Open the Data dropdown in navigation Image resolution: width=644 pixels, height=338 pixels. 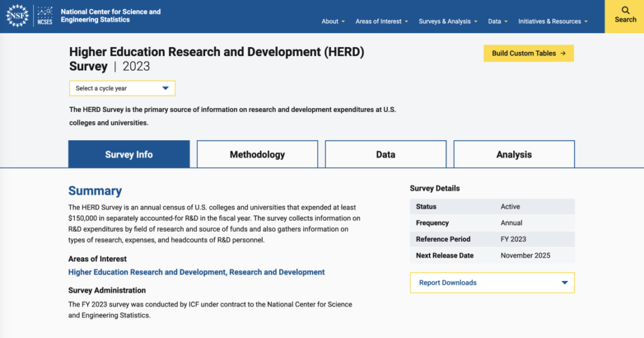point(497,21)
